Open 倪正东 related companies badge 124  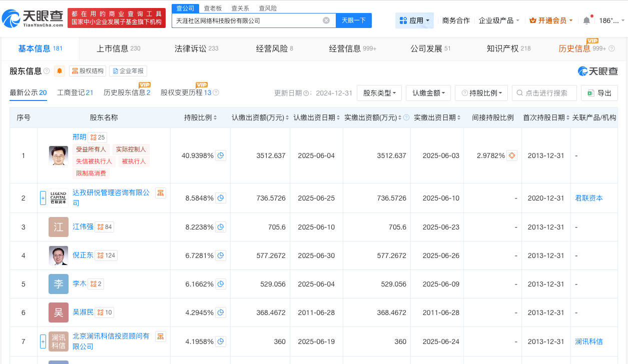point(106,255)
